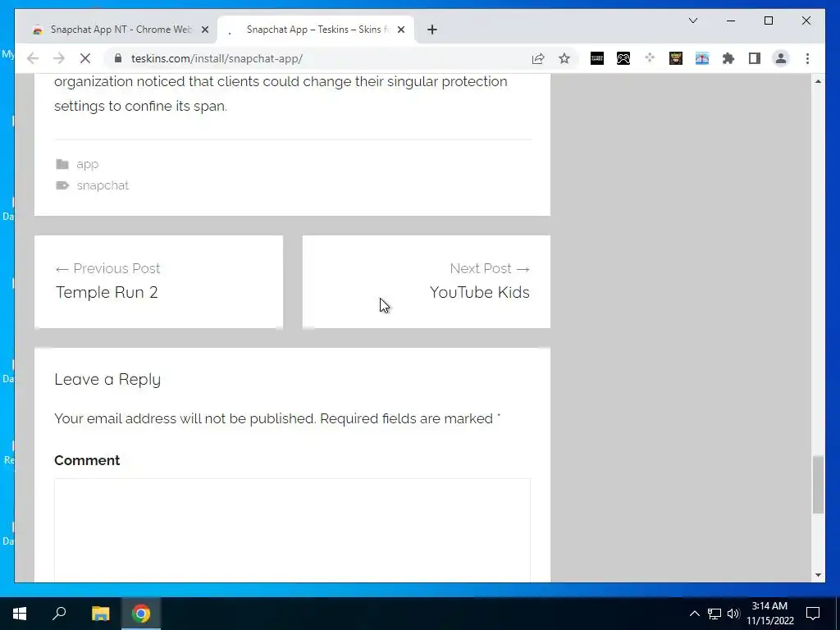
Task: Click the 'Leave a Reply' heading
Action: tap(107, 379)
